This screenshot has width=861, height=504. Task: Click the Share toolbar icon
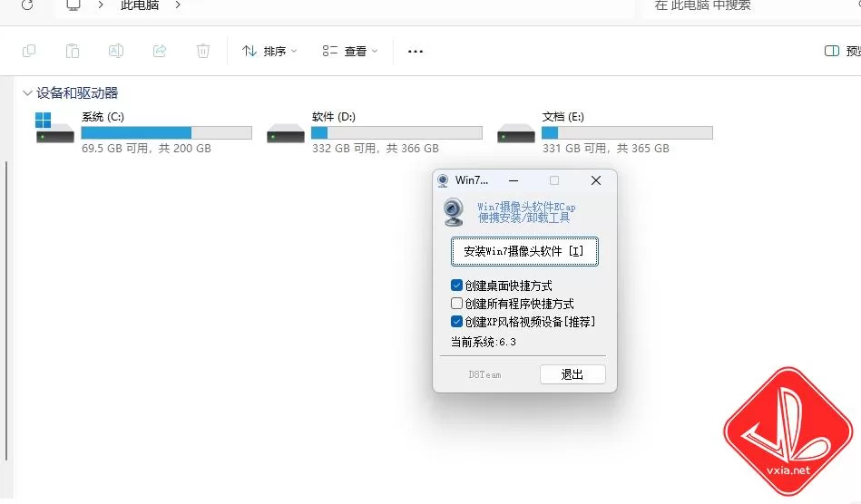tap(160, 51)
